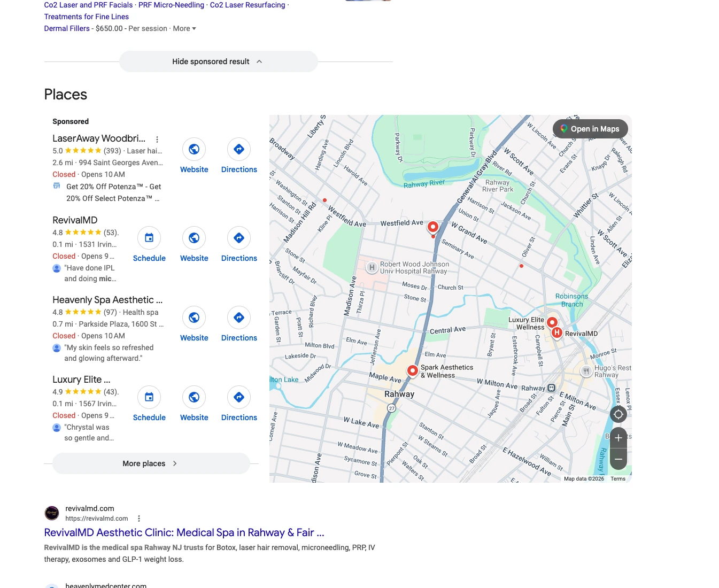Screen dimensions: 719x588
Task: Click Heavenly Spa review "My skin feels so refreshed"
Action: (109, 353)
